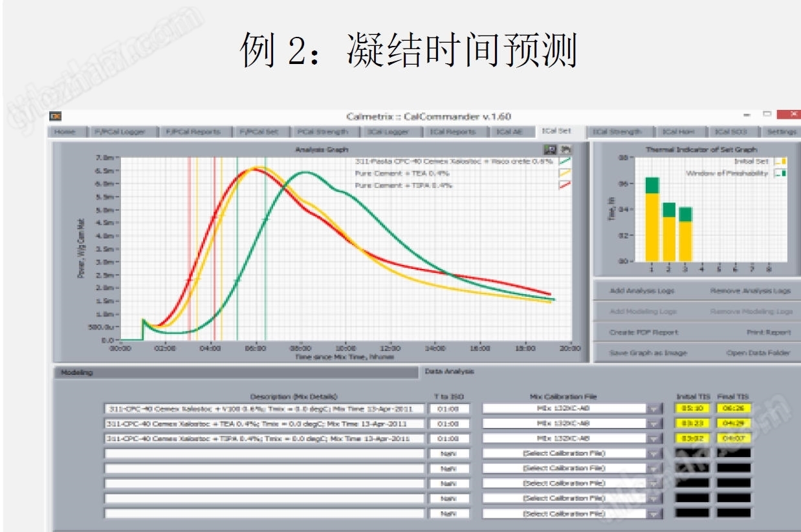Select the Data Analysis panel tab
The height and width of the screenshot is (532, 801).
pyautogui.click(x=449, y=371)
